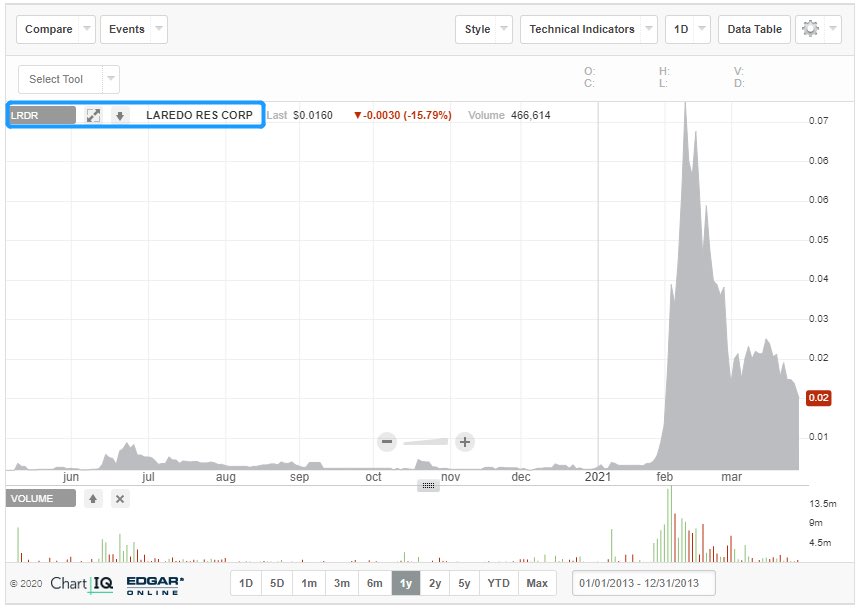Viewport: 858px width, 610px height.
Task: Select the 5D range tab
Action: [x=277, y=583]
